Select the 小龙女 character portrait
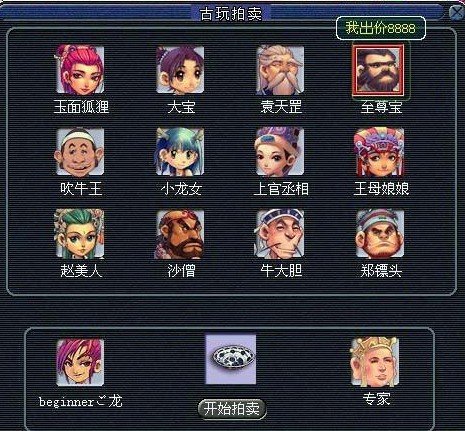 [x=180, y=152]
